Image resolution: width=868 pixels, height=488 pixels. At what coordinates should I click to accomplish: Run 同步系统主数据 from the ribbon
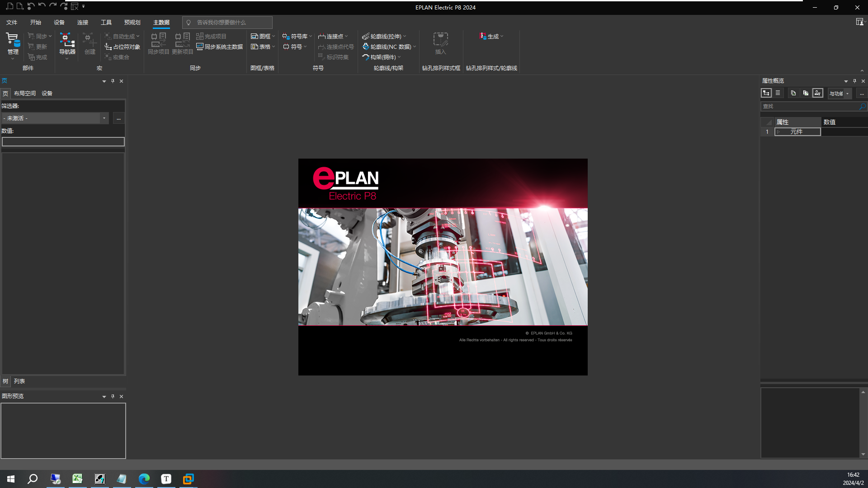click(x=219, y=47)
